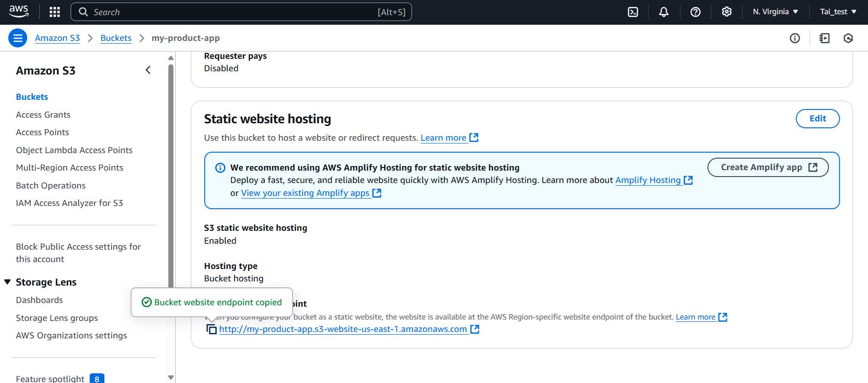Screen dimensions: 868x383
Task: Open Access Grants in sidebar
Action: [43, 115]
